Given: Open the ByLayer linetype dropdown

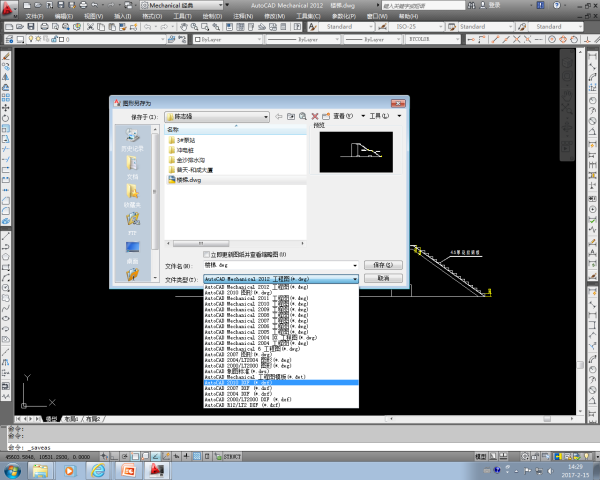Looking at the screenshot, I should (x=303, y=39).
